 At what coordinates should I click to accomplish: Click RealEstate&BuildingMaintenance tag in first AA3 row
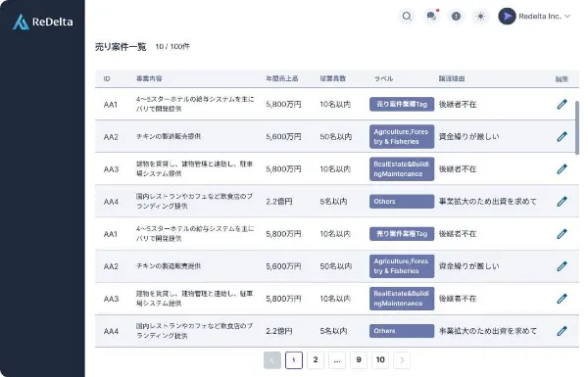[x=402, y=169]
